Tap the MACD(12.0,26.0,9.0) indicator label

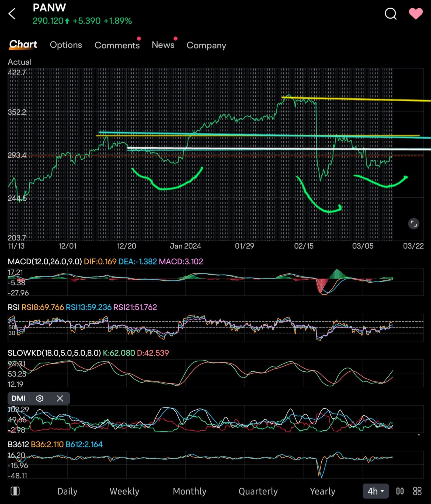point(45,261)
